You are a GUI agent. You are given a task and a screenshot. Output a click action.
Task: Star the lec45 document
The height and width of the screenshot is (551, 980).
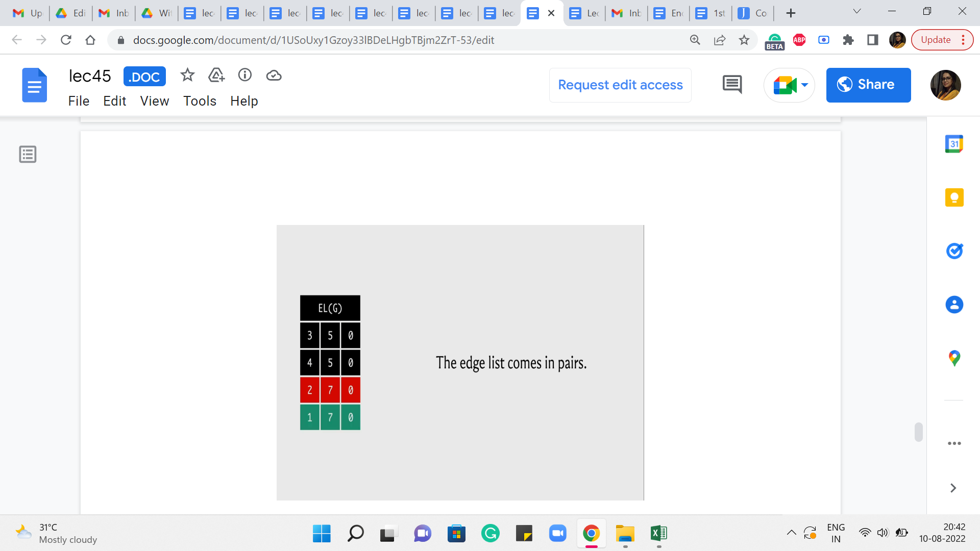click(187, 76)
